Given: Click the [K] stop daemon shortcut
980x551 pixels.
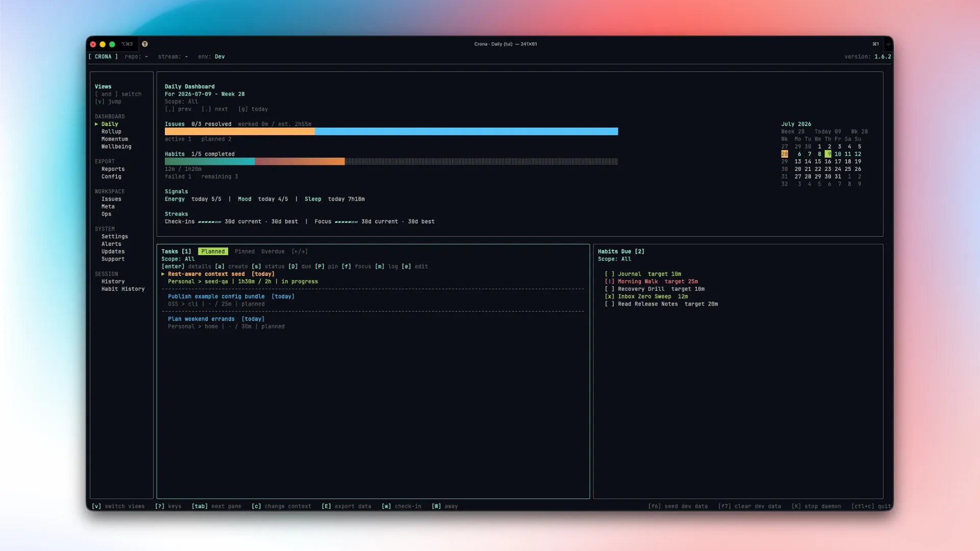Looking at the screenshot, I should 816,507.
